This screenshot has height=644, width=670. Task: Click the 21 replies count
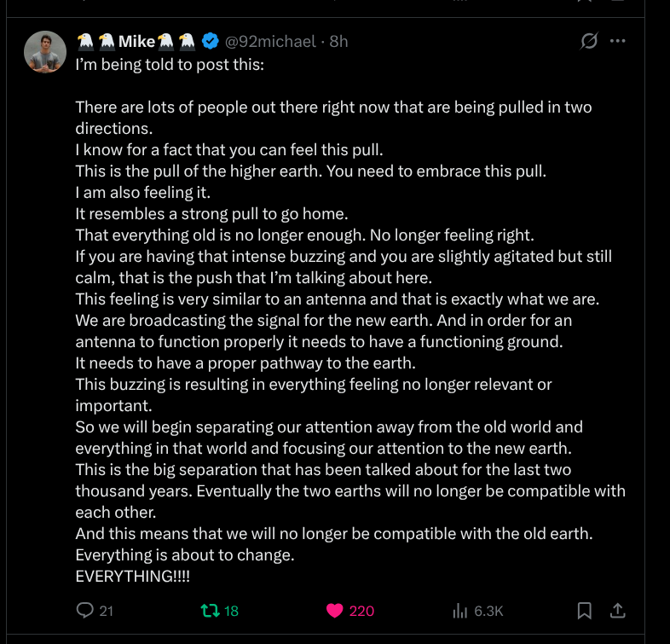point(107,611)
